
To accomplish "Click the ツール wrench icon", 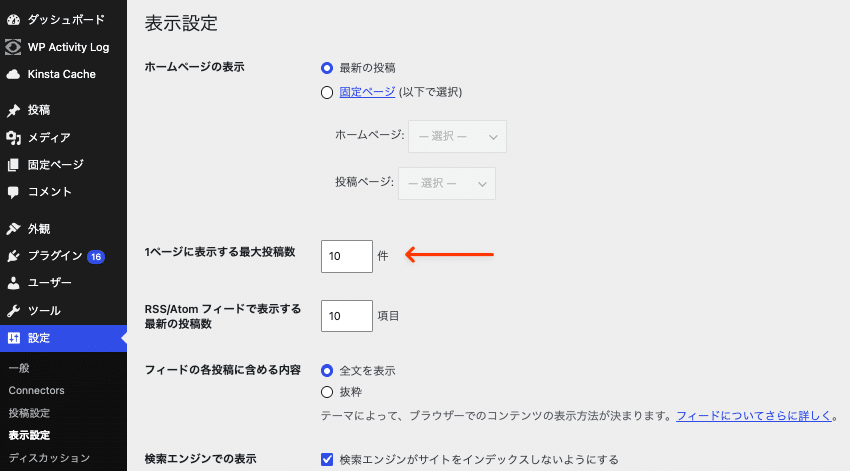I will pos(14,311).
